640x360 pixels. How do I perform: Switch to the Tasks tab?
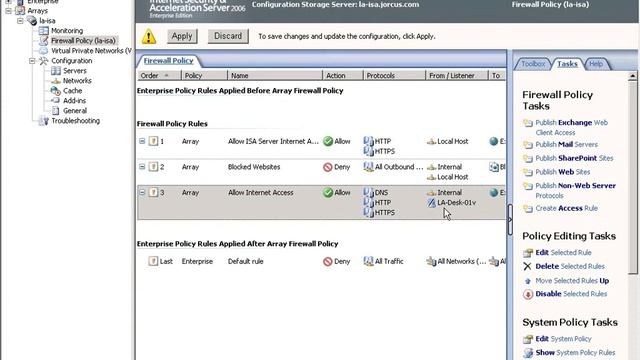pos(567,64)
